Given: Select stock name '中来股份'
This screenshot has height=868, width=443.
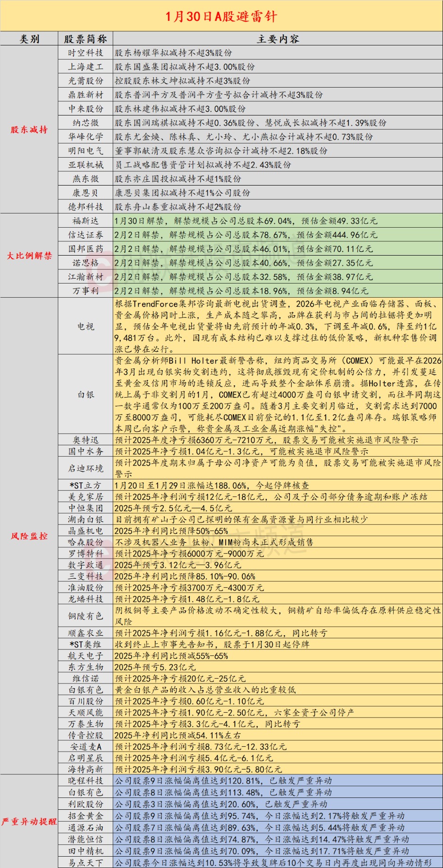Looking at the screenshot, I should (86, 108).
